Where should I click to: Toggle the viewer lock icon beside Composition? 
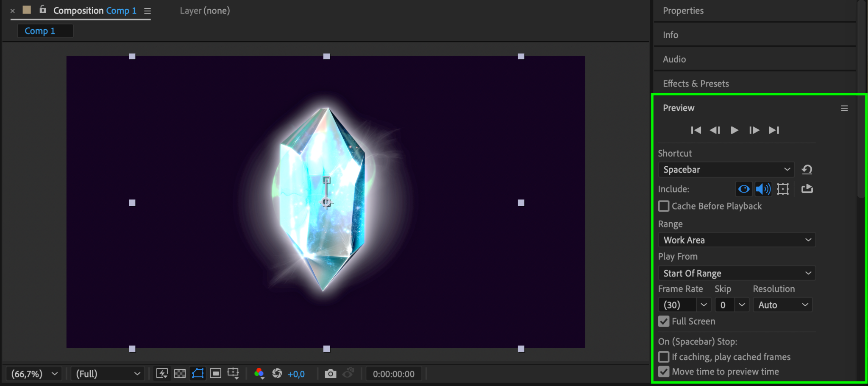pos(43,9)
